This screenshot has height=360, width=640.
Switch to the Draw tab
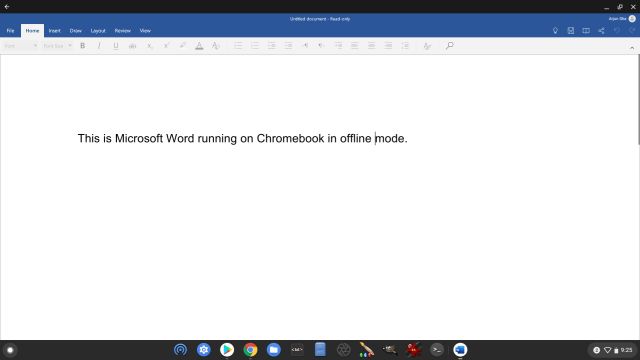pyautogui.click(x=76, y=31)
